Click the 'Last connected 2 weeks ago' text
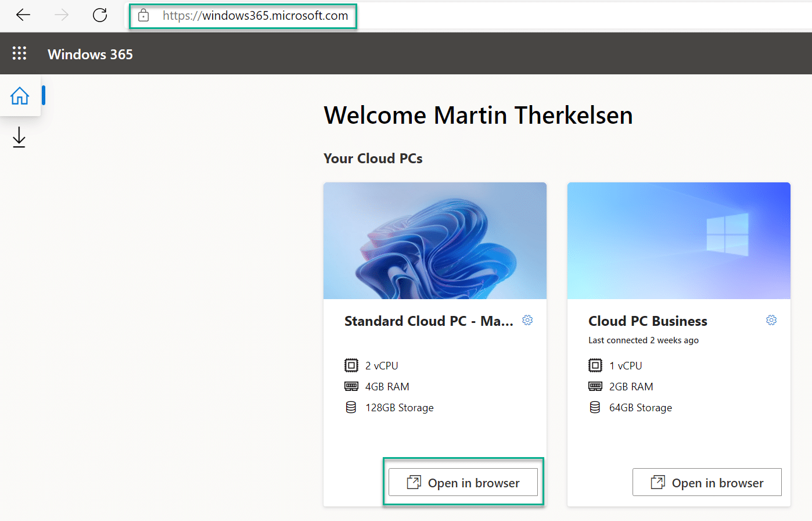Viewport: 812px width, 521px height. 644,340
